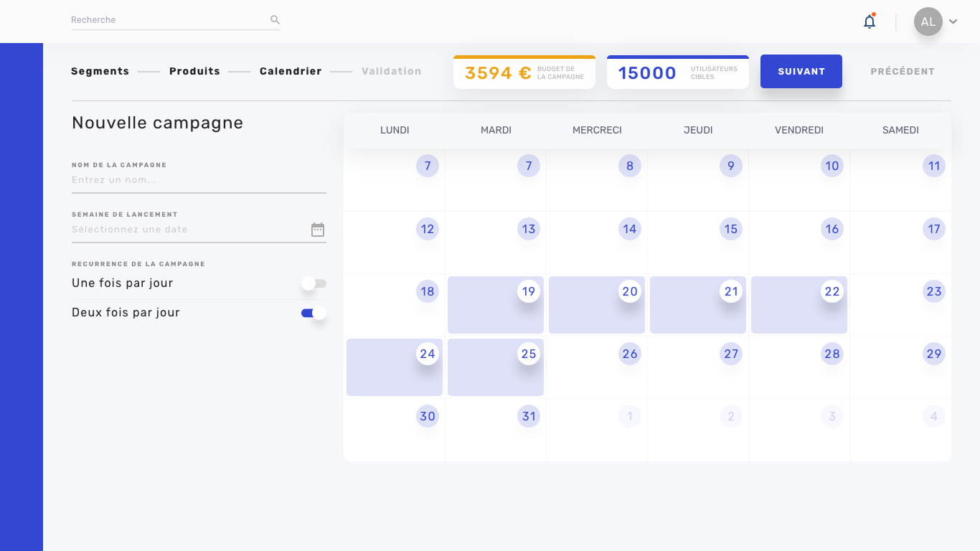The width and height of the screenshot is (980, 551).
Task: Enable the Une fois par jour toggle
Action: pyautogui.click(x=314, y=283)
